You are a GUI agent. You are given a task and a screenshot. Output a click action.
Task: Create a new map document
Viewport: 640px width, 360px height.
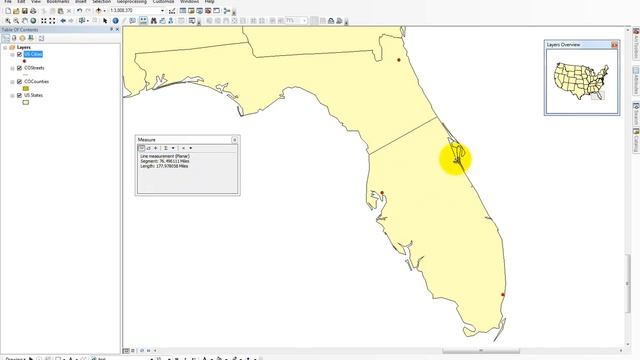coord(8,11)
